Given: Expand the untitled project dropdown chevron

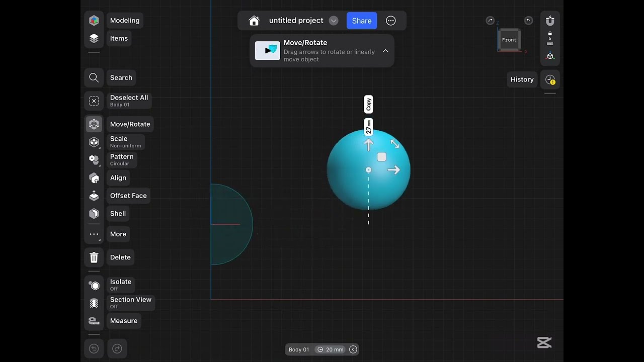Looking at the screenshot, I should point(333,21).
